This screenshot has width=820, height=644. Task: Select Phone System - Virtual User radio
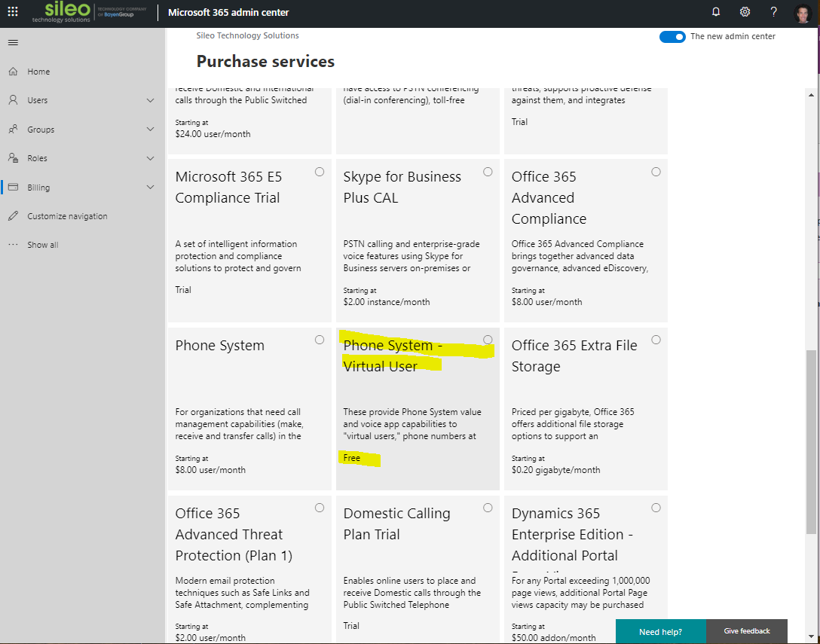pos(488,340)
